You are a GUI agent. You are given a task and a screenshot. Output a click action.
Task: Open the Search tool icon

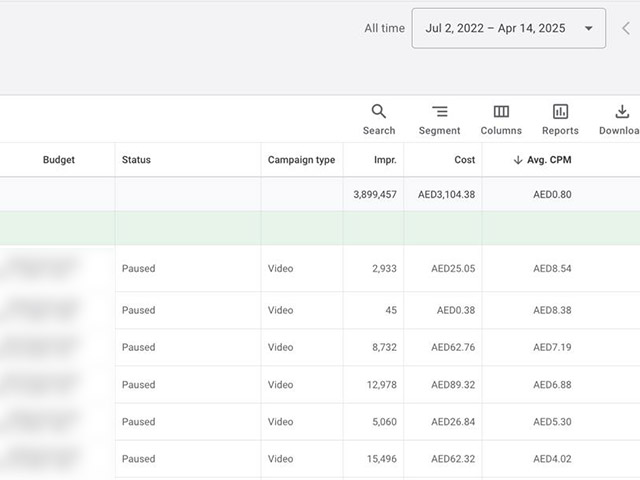[x=379, y=111]
